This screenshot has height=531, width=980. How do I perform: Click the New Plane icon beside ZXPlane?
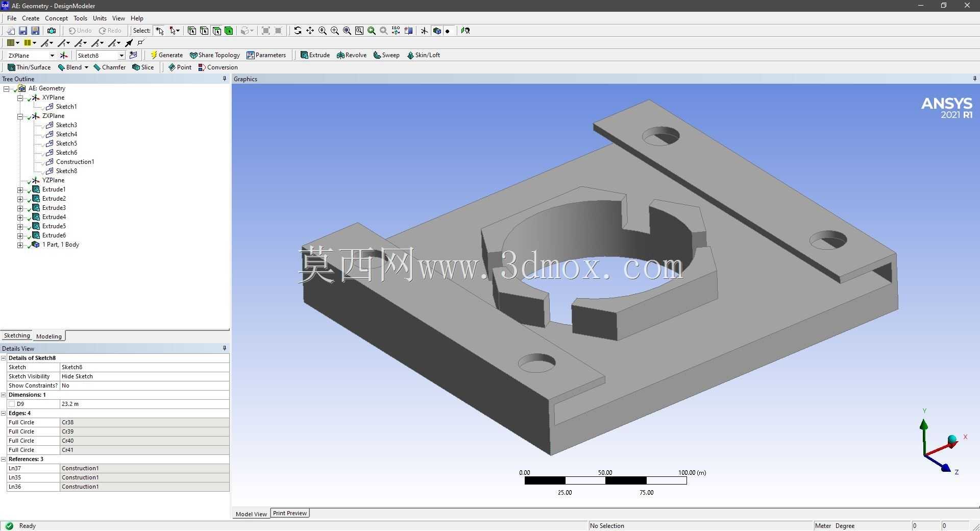(64, 55)
